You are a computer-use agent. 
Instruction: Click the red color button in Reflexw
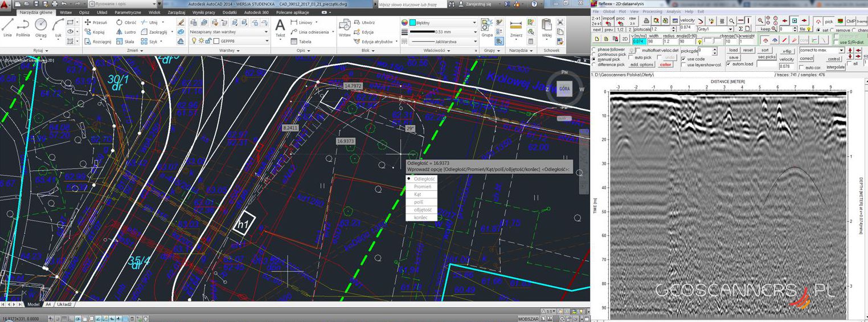pos(666,64)
